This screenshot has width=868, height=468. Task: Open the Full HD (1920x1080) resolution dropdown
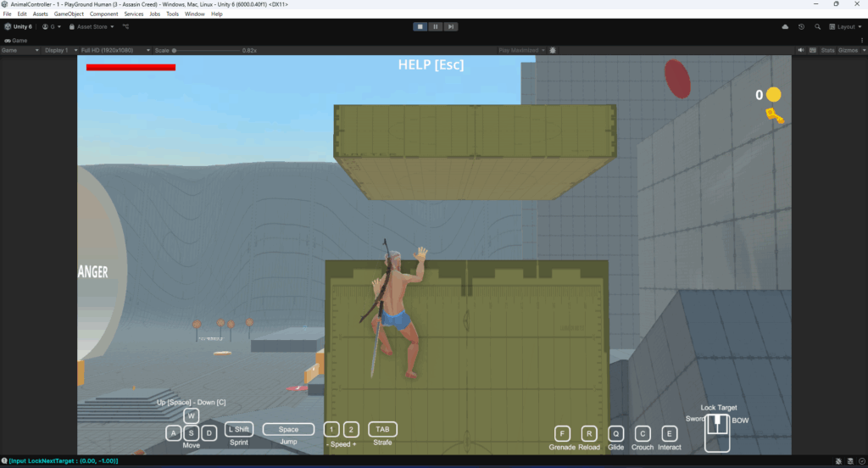(115, 50)
